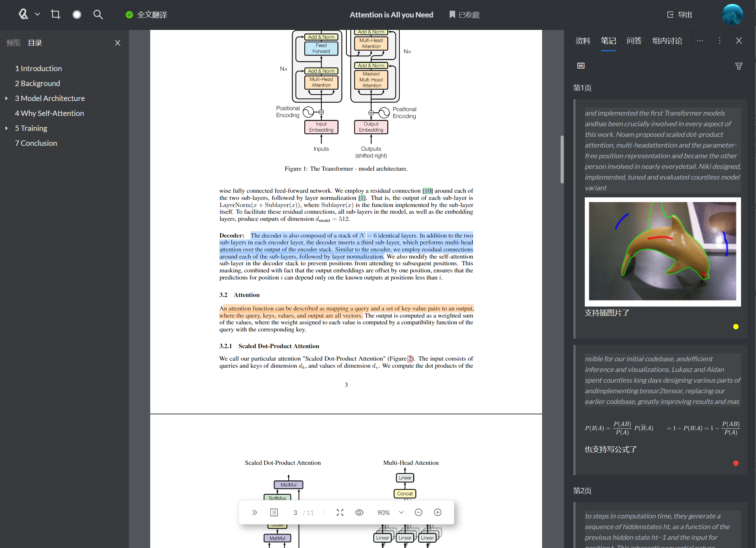This screenshot has height=548, width=756.
Task: Go to 7 Conclusion in outline
Action: 36,143
